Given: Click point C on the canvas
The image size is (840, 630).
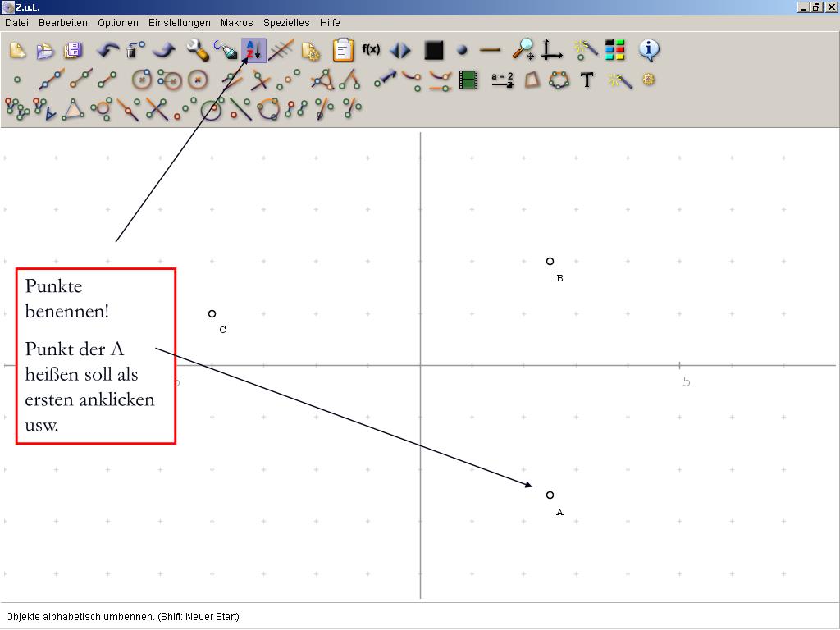Looking at the screenshot, I should [x=212, y=314].
